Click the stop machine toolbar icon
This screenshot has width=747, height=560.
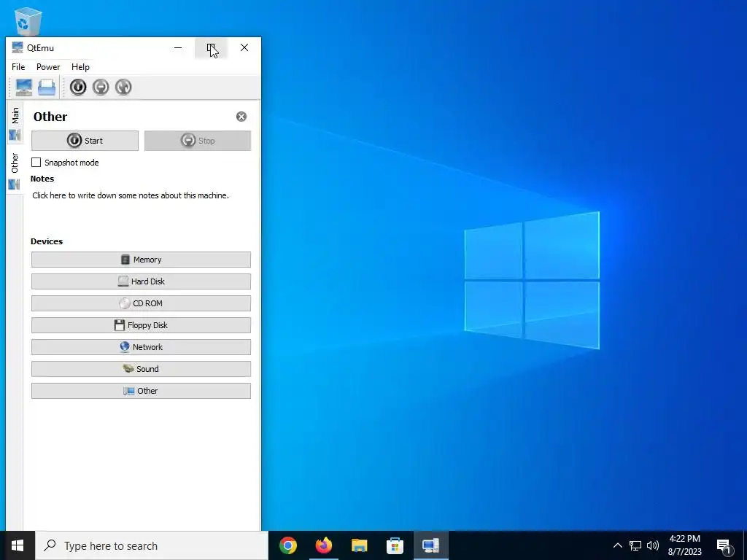point(101,87)
